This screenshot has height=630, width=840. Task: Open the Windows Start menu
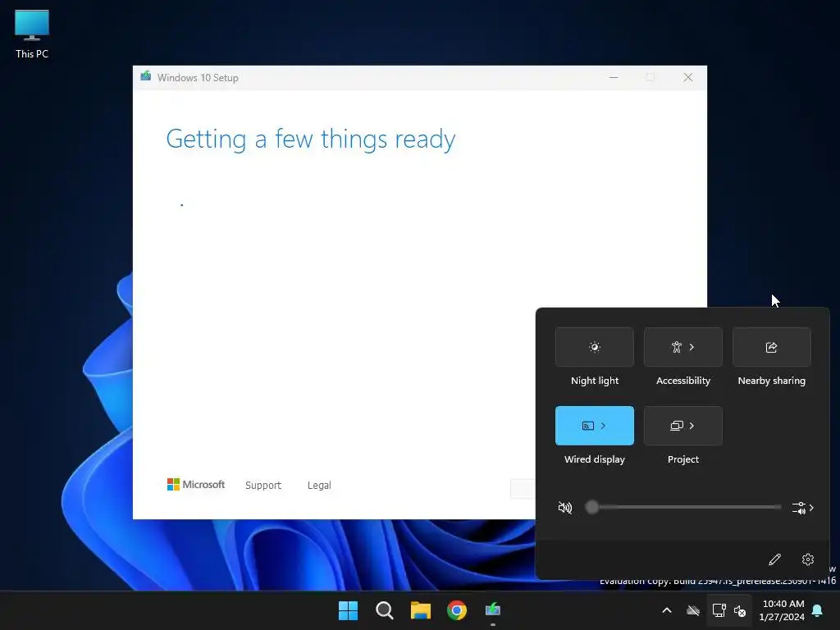348,610
